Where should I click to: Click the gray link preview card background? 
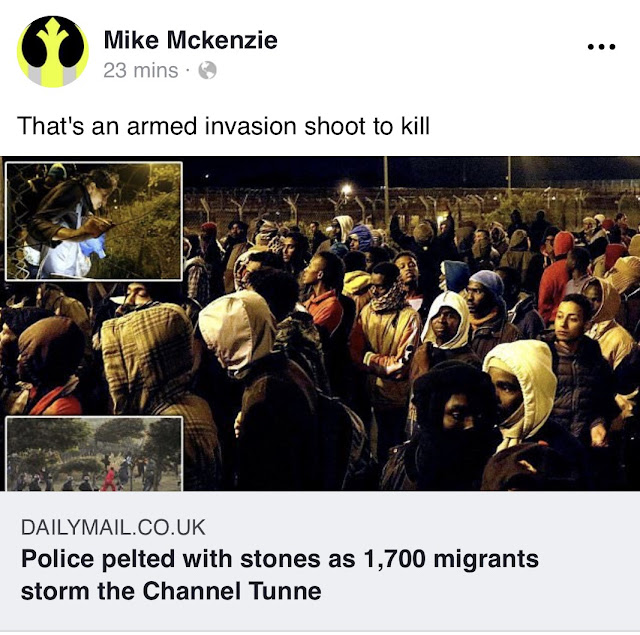click(x=320, y=561)
